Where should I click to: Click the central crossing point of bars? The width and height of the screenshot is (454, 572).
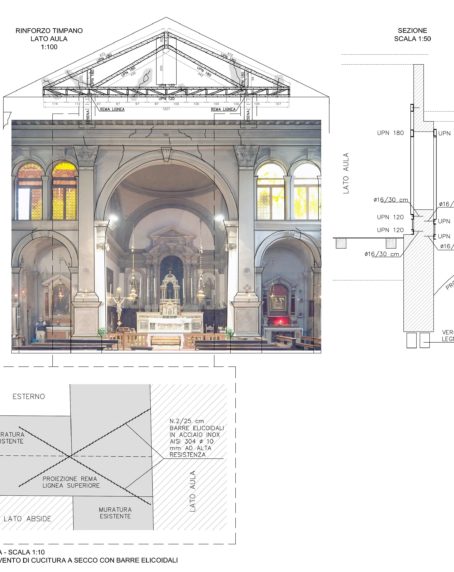click(x=70, y=456)
